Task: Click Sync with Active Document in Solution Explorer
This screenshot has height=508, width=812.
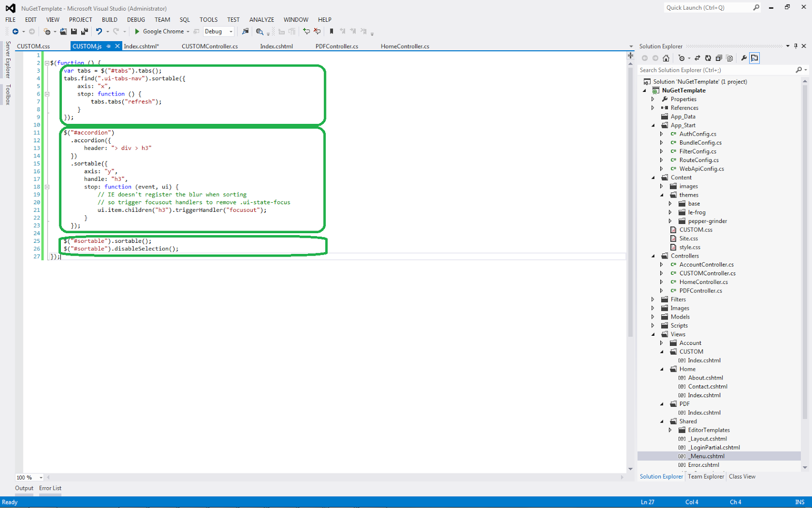Action: click(x=698, y=58)
